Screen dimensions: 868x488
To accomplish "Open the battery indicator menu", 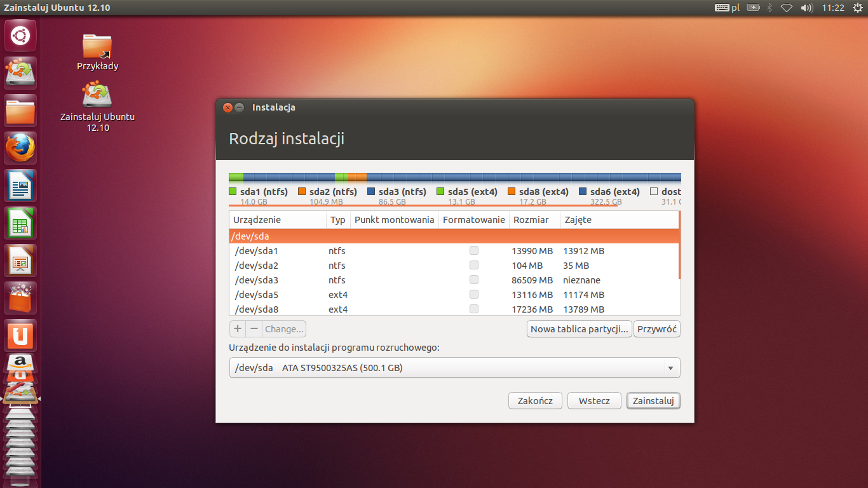I will tap(754, 8).
